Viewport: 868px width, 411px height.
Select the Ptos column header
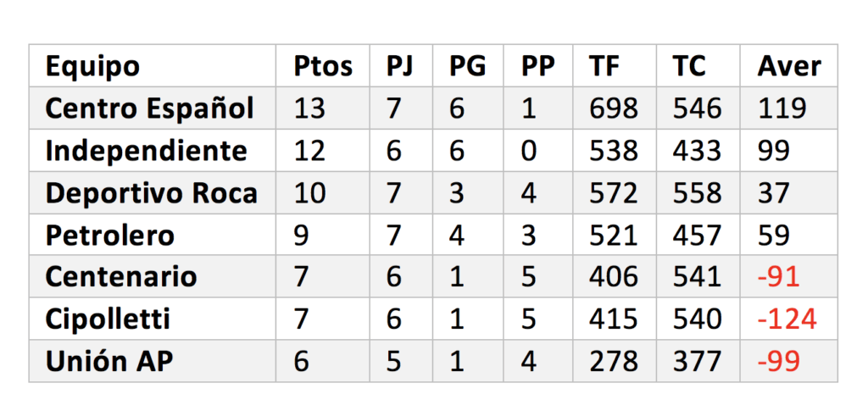(x=323, y=66)
